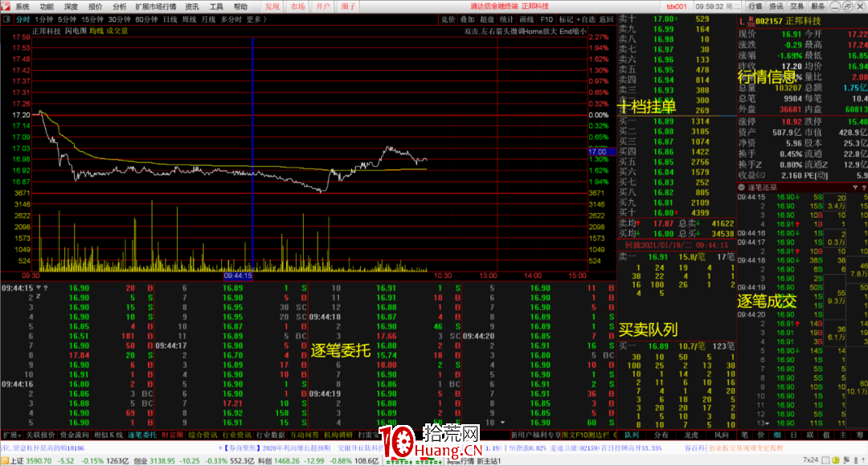Click the red app logo icon
This screenshot has width=868, height=466.
coord(6,6)
